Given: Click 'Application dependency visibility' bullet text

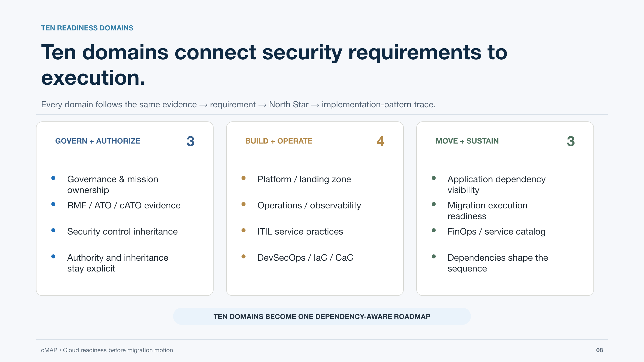Looking at the screenshot, I should pyautogui.click(x=497, y=185).
